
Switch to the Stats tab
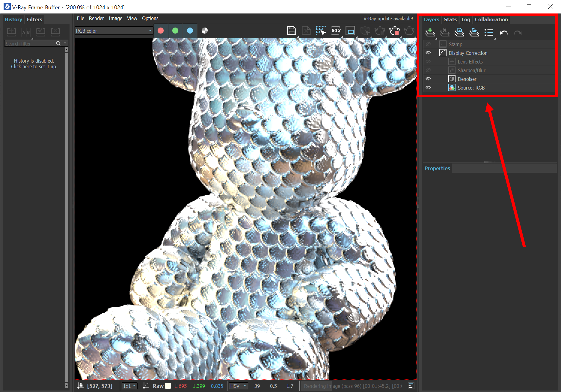pyautogui.click(x=450, y=19)
